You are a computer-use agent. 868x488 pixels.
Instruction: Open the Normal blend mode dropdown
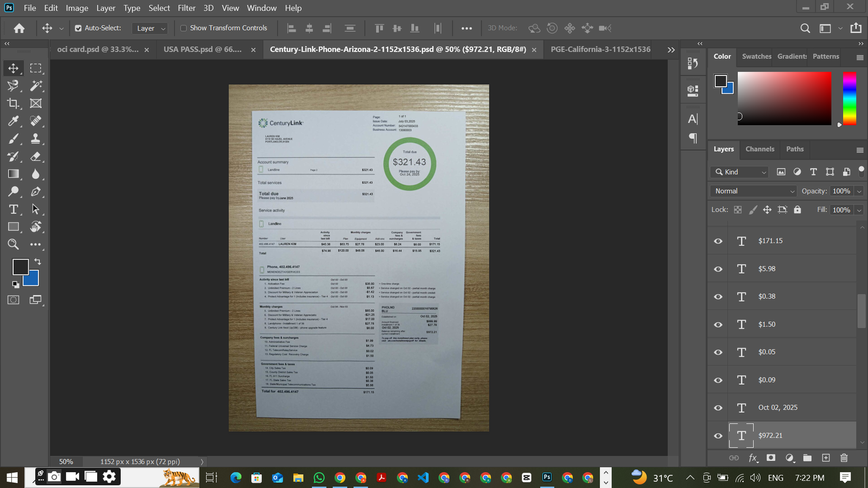(x=753, y=191)
